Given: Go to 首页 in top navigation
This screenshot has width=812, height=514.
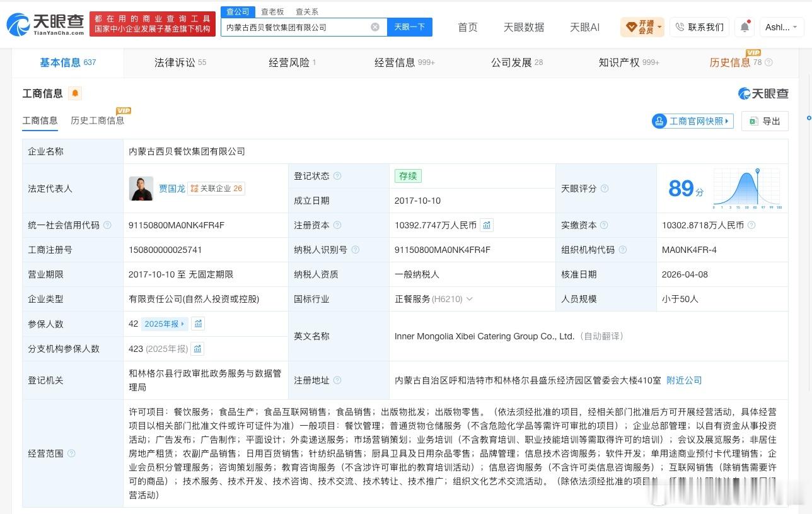Looking at the screenshot, I should pyautogui.click(x=468, y=27).
